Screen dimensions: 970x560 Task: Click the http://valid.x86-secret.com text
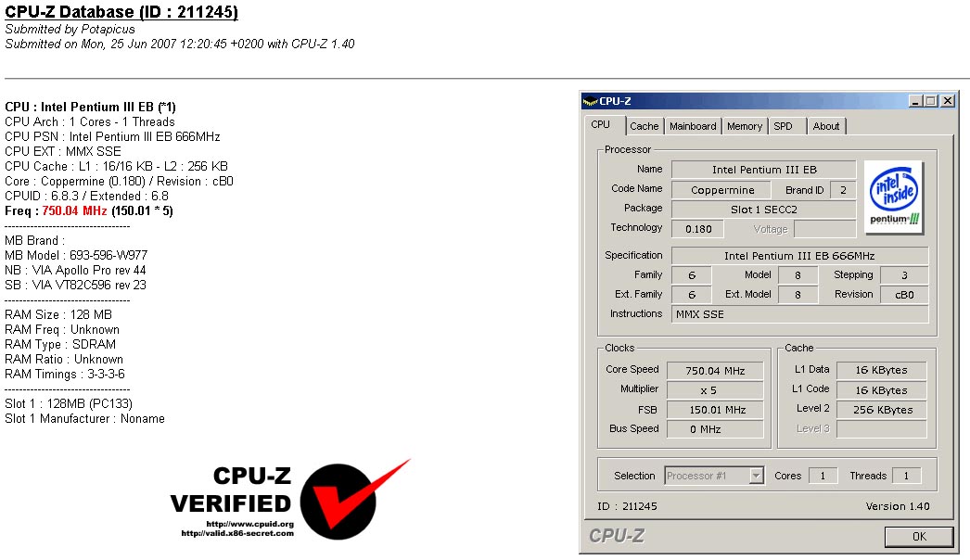tap(237, 533)
